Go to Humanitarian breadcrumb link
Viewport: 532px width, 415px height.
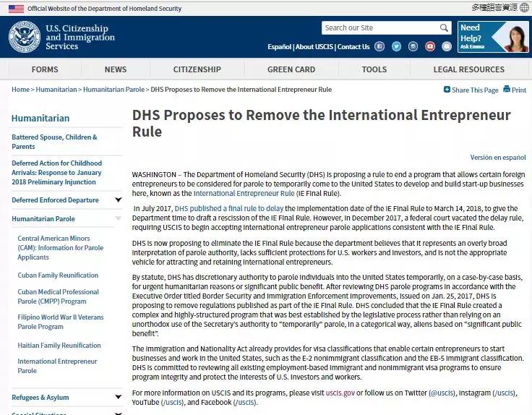(x=56, y=90)
